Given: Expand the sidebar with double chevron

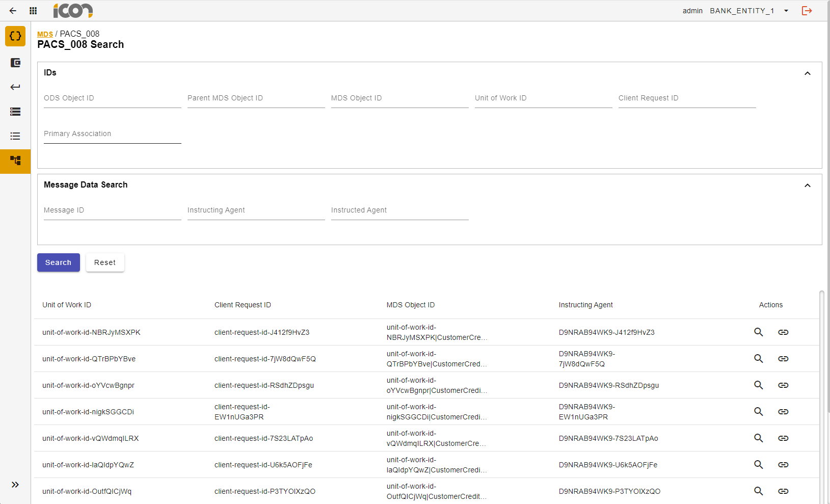Looking at the screenshot, I should pyautogui.click(x=15, y=485).
